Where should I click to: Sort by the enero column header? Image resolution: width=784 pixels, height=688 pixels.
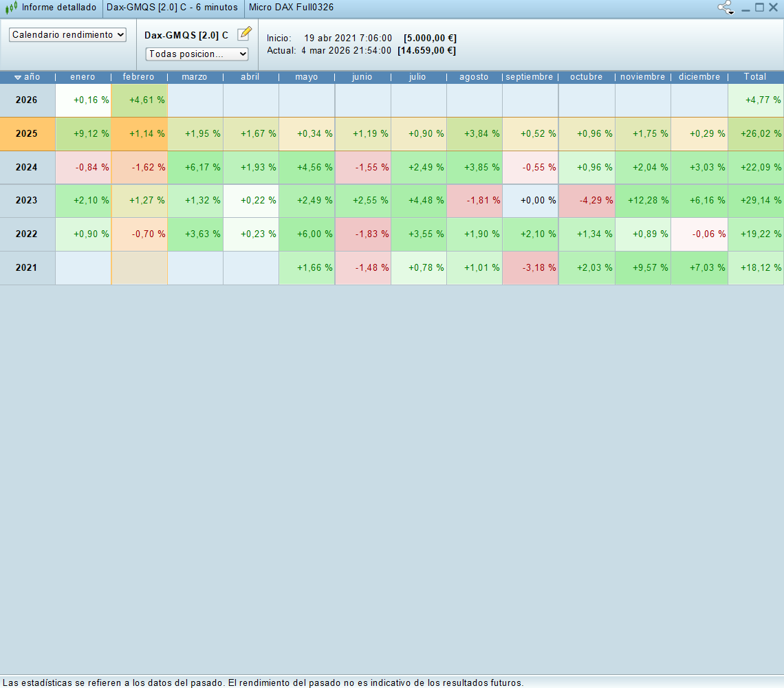pyautogui.click(x=83, y=77)
